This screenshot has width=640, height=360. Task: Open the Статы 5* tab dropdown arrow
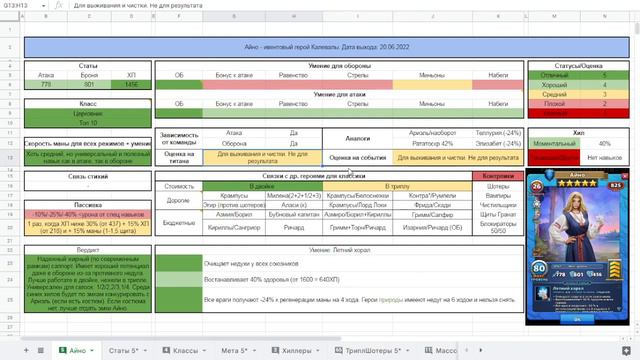(x=145, y=351)
